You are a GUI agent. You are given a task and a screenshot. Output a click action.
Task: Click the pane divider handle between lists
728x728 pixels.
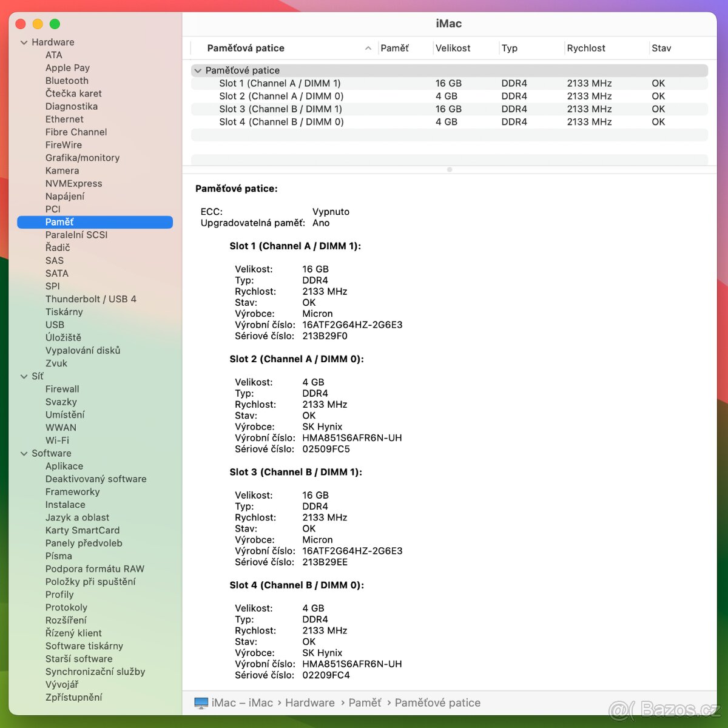click(449, 170)
